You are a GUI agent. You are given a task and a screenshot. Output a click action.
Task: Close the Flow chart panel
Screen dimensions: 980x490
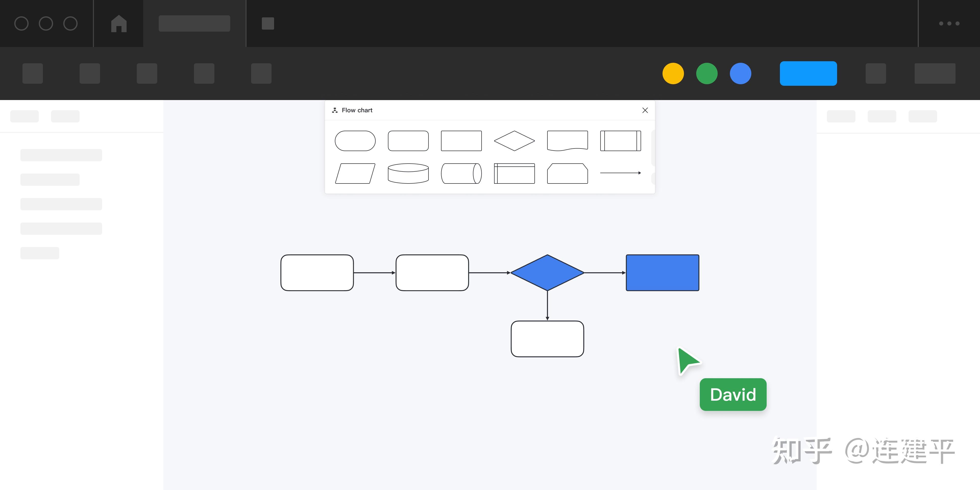[645, 110]
